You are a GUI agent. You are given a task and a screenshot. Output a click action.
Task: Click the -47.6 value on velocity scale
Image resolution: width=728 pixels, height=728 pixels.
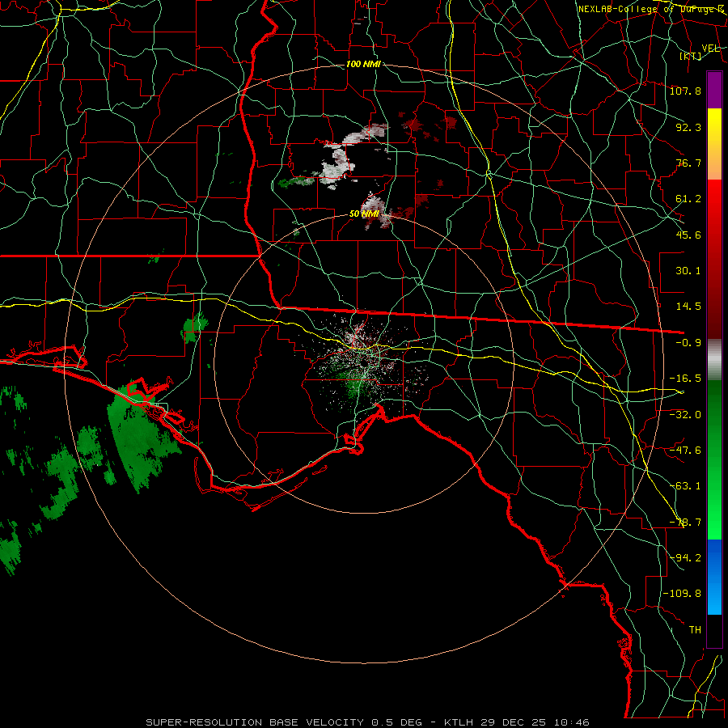[x=685, y=451]
